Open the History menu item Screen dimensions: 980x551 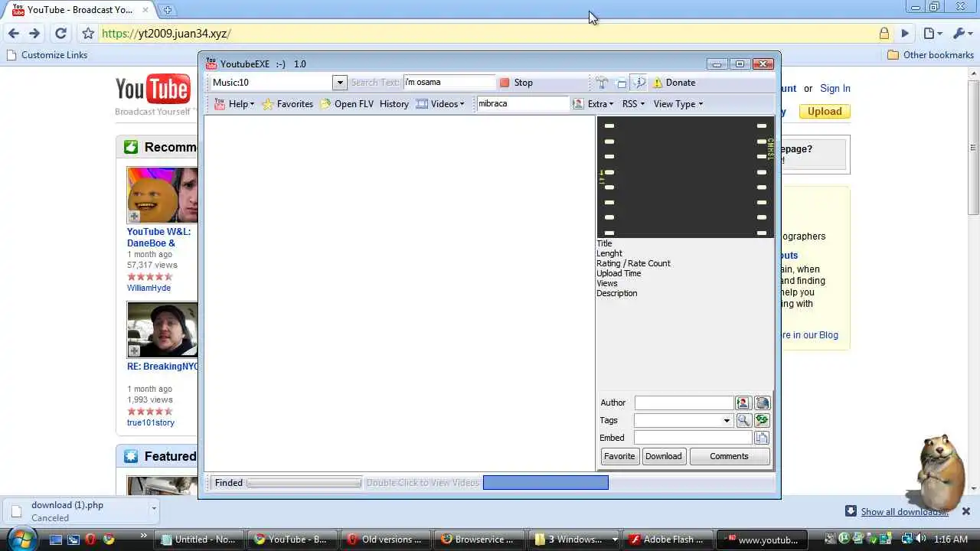394,104
